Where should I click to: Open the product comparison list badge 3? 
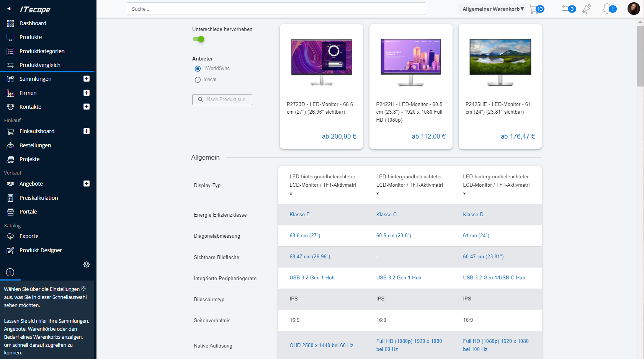[x=569, y=9]
